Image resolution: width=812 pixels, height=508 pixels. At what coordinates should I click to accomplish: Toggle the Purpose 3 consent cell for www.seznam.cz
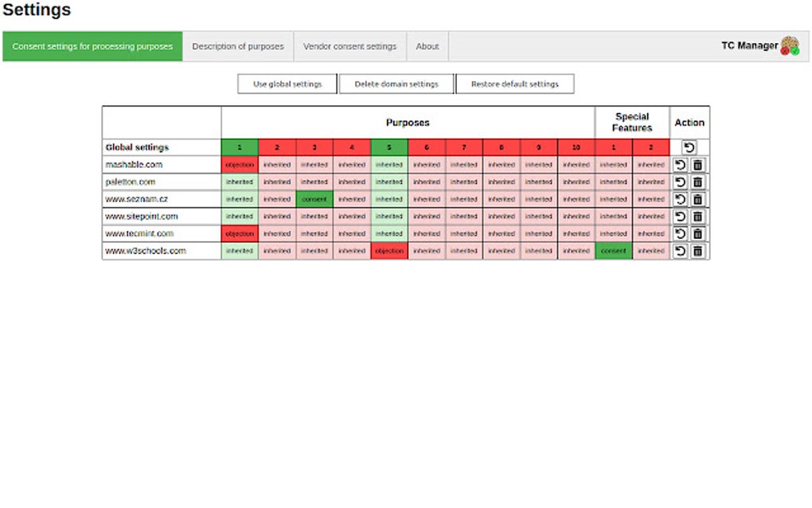(314, 199)
